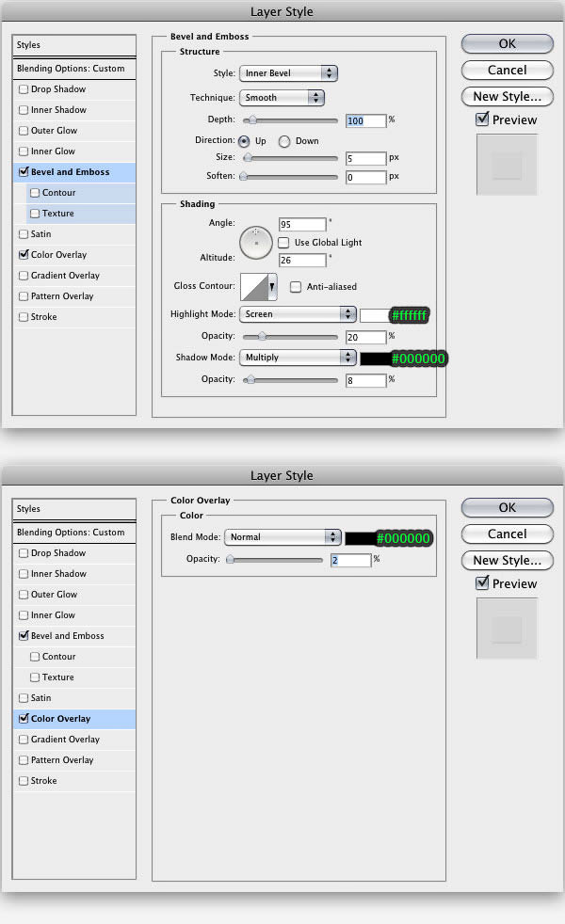Enable Anti-aliased gloss contour

coord(296,287)
